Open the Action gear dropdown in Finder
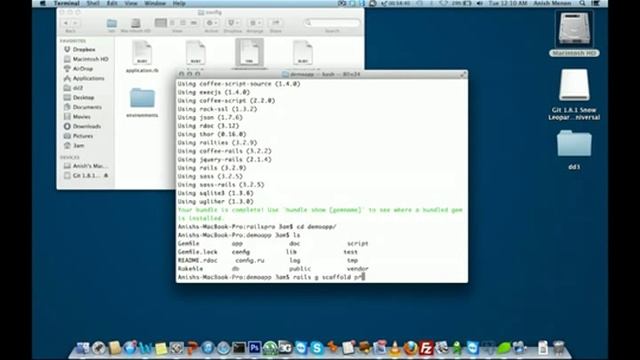 coord(211,23)
